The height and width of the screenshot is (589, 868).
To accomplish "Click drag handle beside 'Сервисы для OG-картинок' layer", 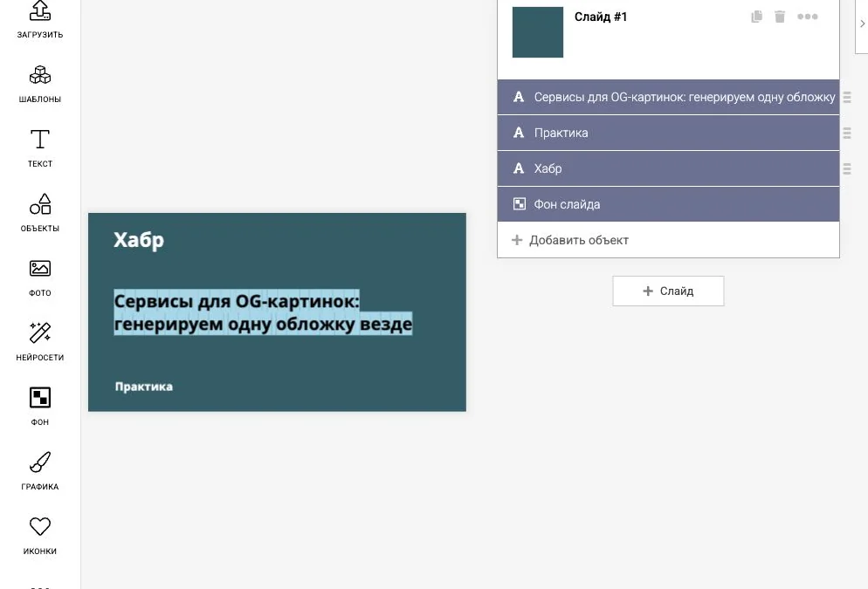I will [x=847, y=97].
